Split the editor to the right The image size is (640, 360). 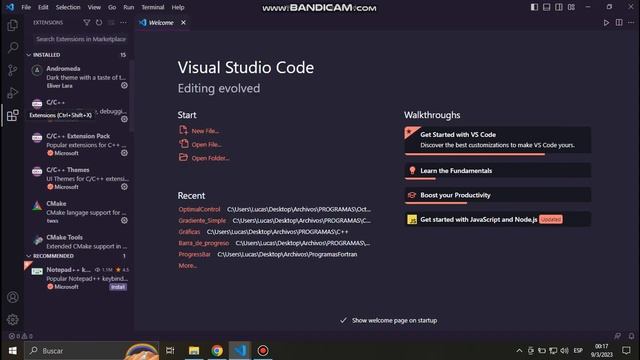click(619, 23)
